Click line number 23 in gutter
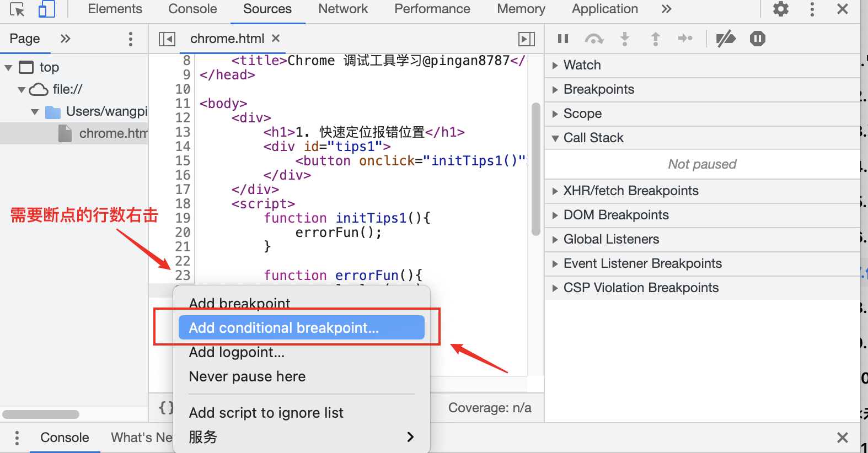This screenshot has height=453, width=868. click(183, 275)
